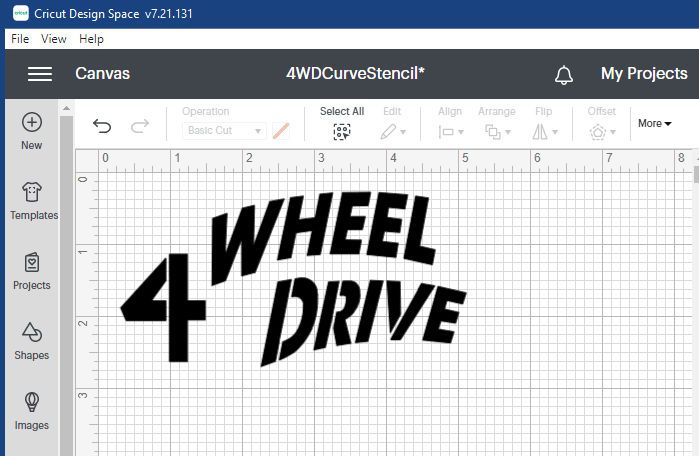Open the Align dropdown
Screen dimensions: 699x456
tap(450, 131)
